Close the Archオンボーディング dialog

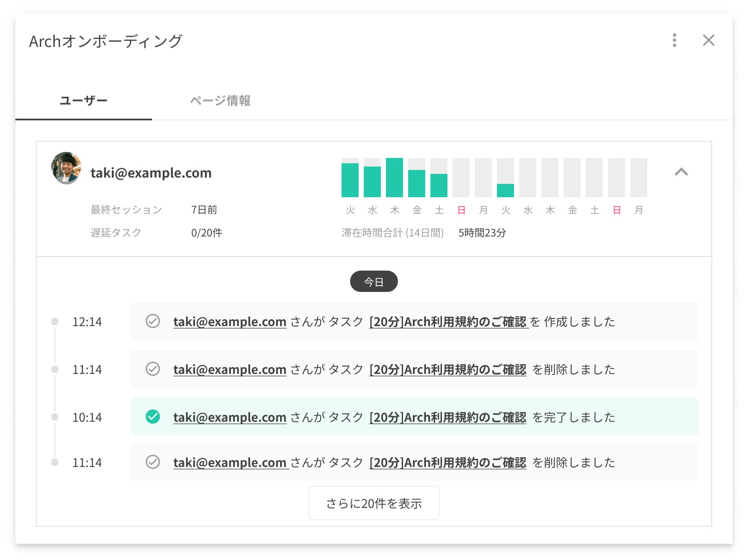point(708,41)
